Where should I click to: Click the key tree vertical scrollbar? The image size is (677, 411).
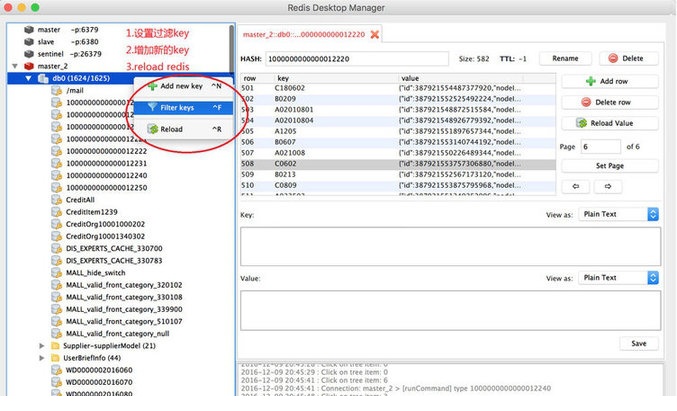[232, 52]
